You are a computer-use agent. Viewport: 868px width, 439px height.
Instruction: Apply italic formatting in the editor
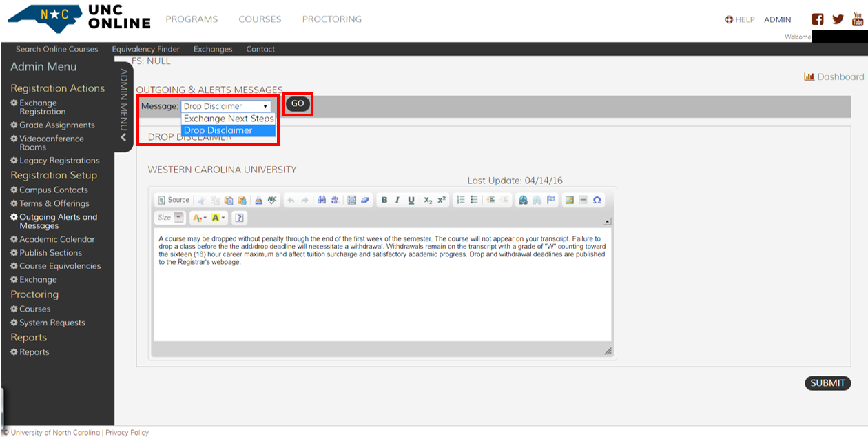[397, 200]
